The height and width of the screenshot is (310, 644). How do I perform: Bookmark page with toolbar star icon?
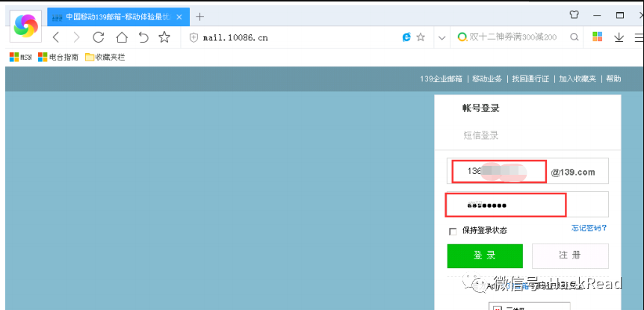tap(164, 38)
